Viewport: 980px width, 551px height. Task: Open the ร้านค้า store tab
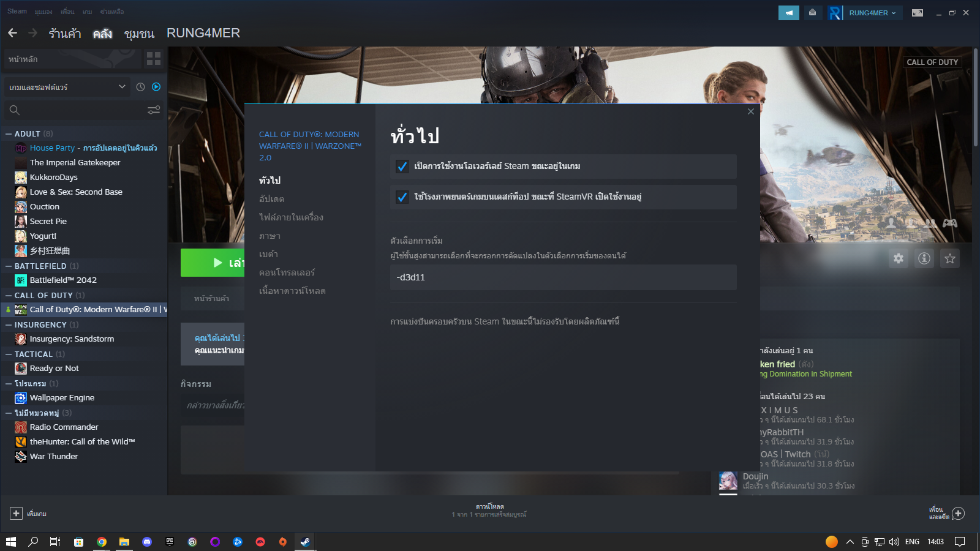coord(65,33)
